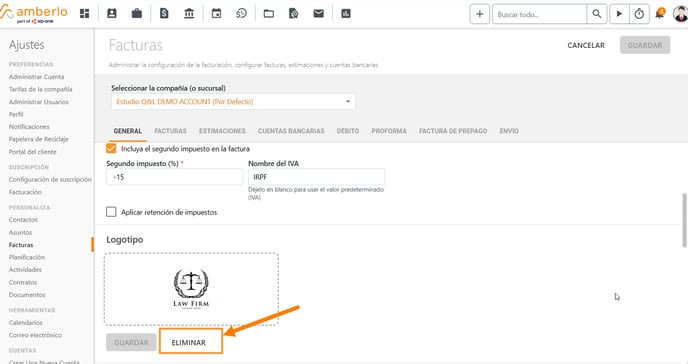Open Perfil in sidebar
The height and width of the screenshot is (364, 688).
[16, 114]
